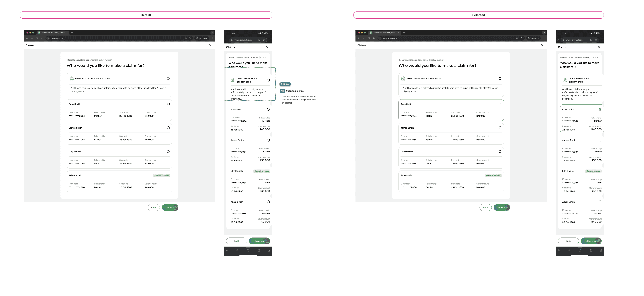Open tab list chevron in Default desktop browser
The height and width of the screenshot is (296, 644).
pyautogui.click(x=212, y=32)
